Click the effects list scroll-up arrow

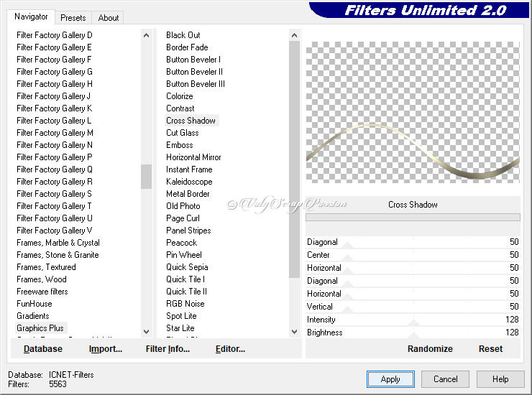[x=294, y=34]
